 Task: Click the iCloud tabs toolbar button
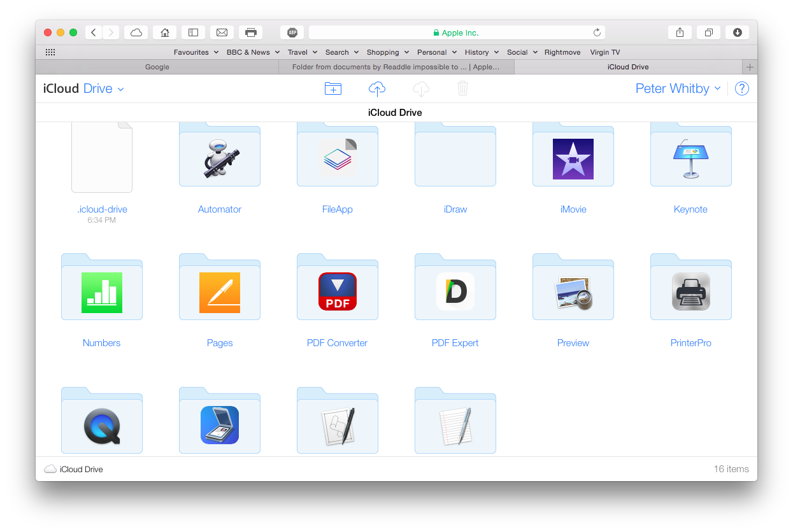[x=136, y=32]
